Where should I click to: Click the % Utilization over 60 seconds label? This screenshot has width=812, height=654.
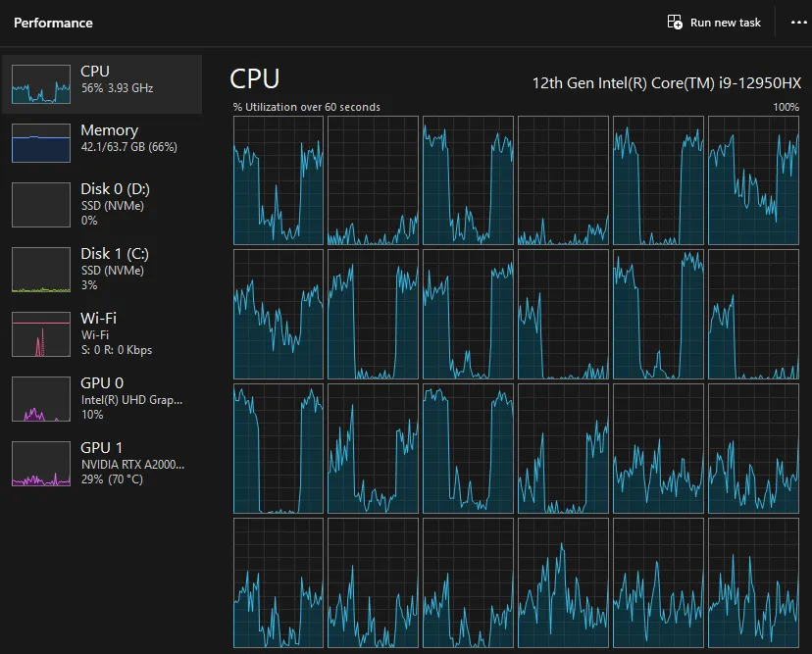(305, 107)
